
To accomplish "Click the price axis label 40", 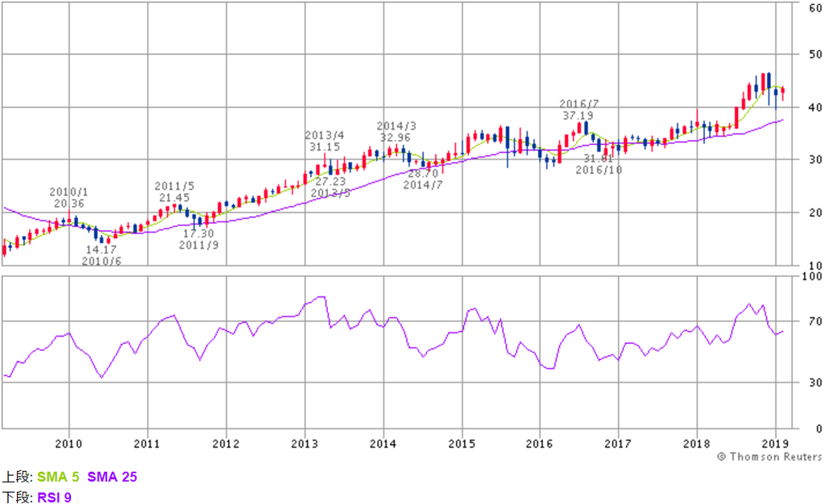I will point(815,107).
